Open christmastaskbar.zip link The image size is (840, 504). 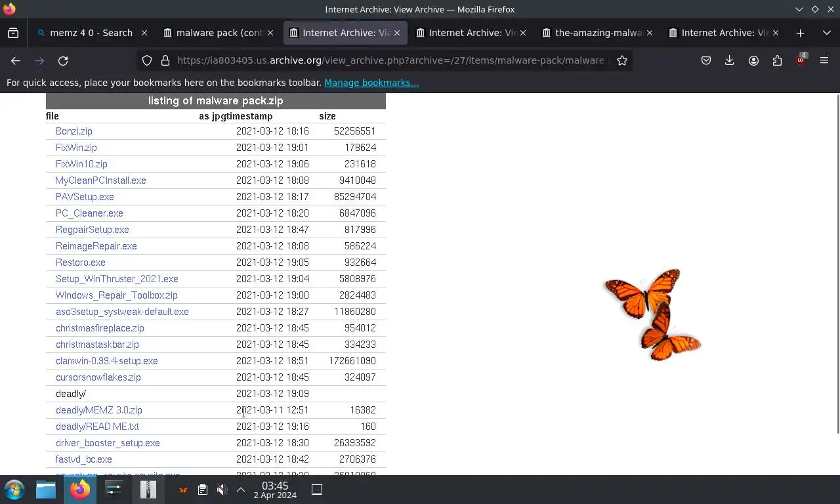point(97,345)
